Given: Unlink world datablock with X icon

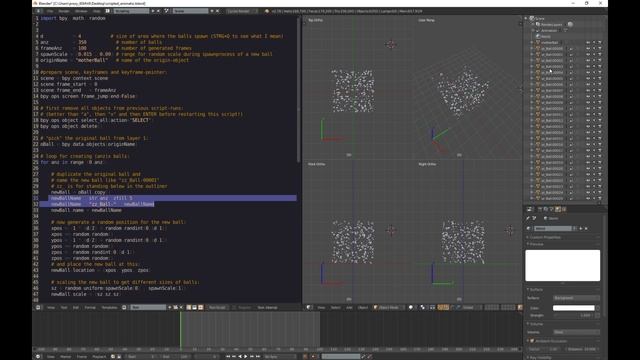Looking at the screenshot, I should click(586, 229).
